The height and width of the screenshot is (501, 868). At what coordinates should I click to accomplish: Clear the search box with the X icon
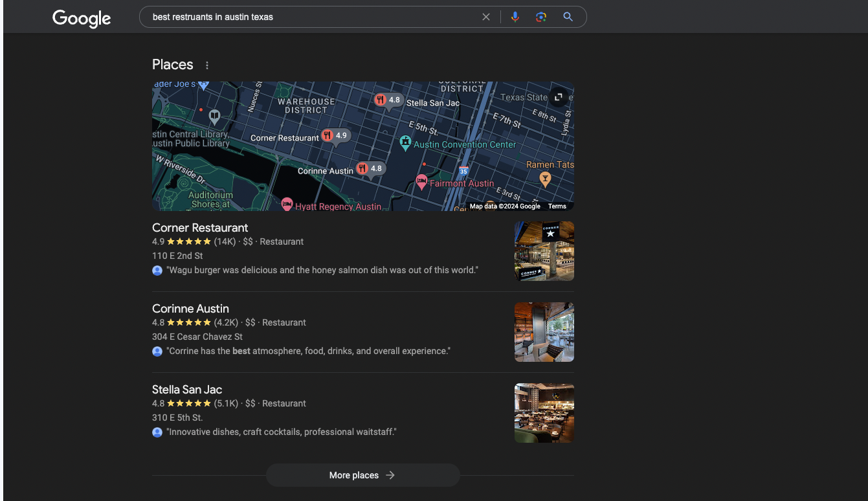point(486,17)
